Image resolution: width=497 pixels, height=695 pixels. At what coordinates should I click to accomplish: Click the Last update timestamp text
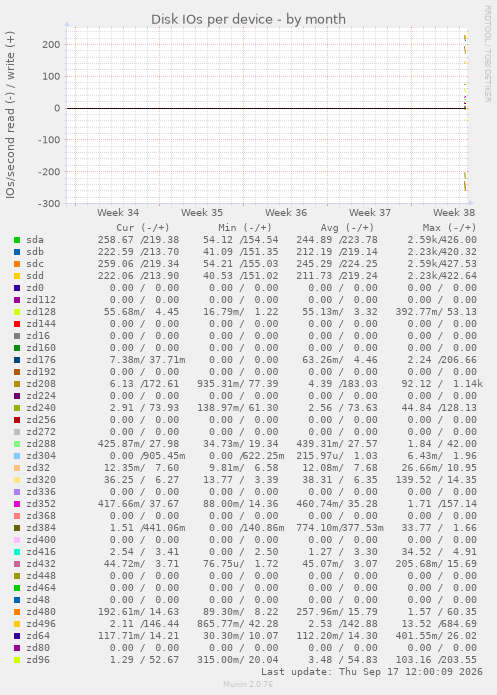click(372, 672)
